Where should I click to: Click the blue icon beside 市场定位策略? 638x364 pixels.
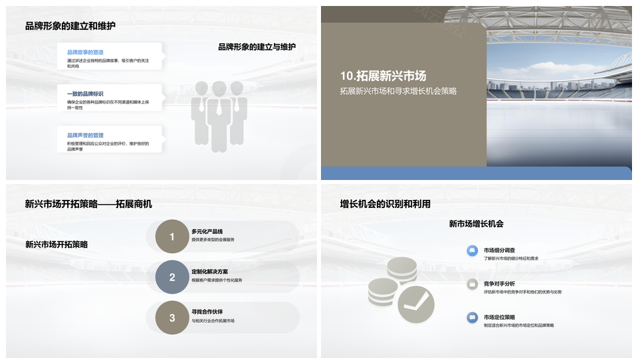[x=472, y=318]
